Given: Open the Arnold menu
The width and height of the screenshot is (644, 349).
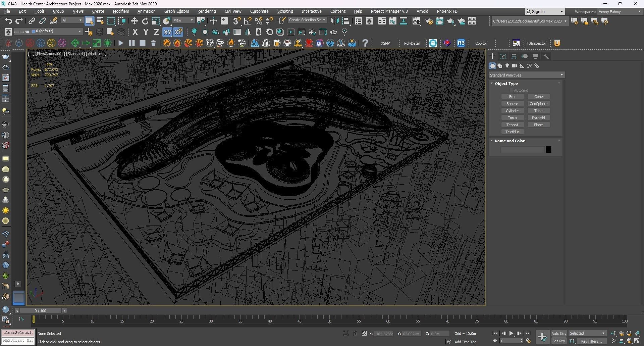Looking at the screenshot, I should point(422,11).
